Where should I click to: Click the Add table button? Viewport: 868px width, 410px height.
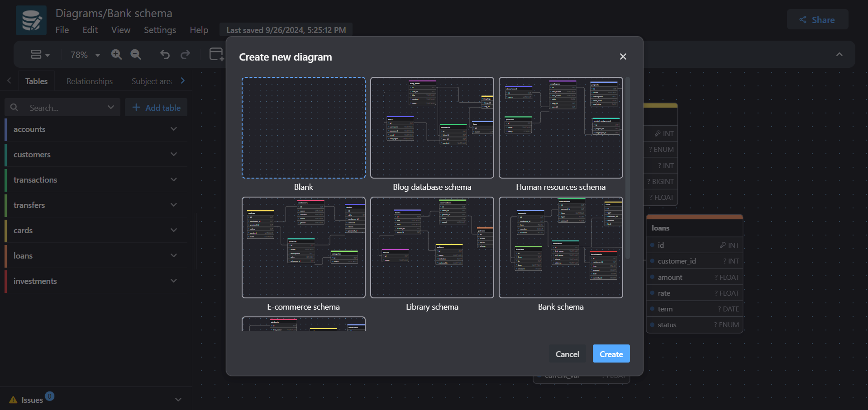coord(156,107)
